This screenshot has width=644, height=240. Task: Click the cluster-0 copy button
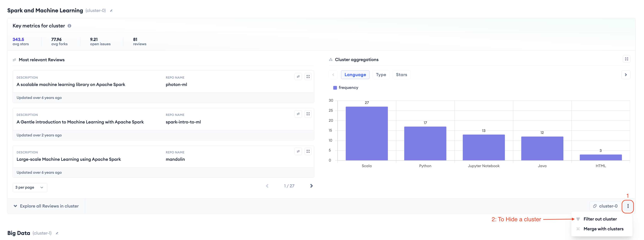click(605, 206)
